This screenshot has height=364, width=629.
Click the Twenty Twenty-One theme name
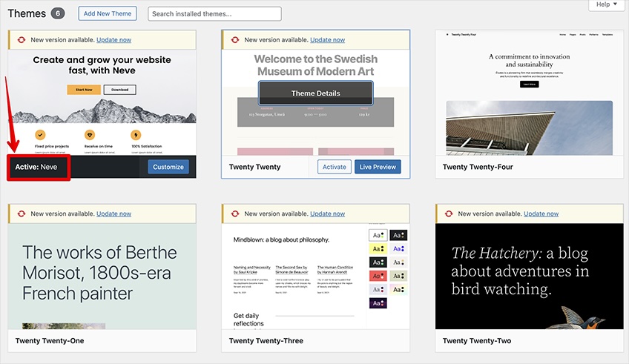[50, 341]
